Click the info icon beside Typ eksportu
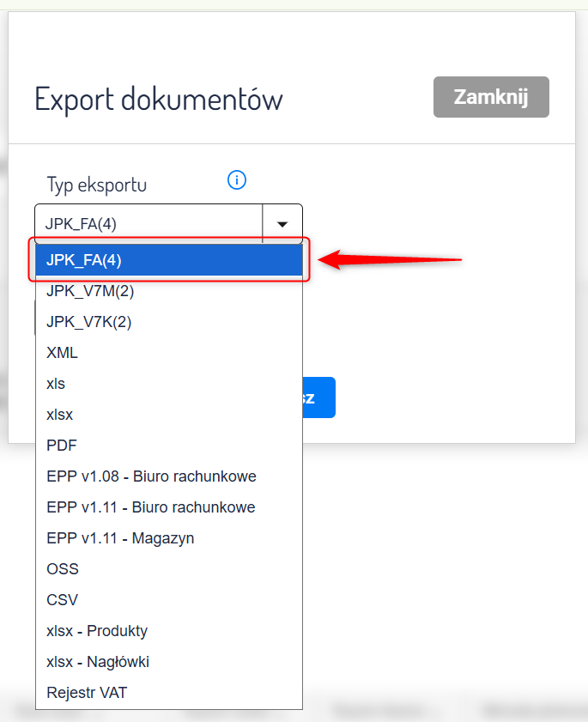The image size is (588, 722). (x=237, y=180)
